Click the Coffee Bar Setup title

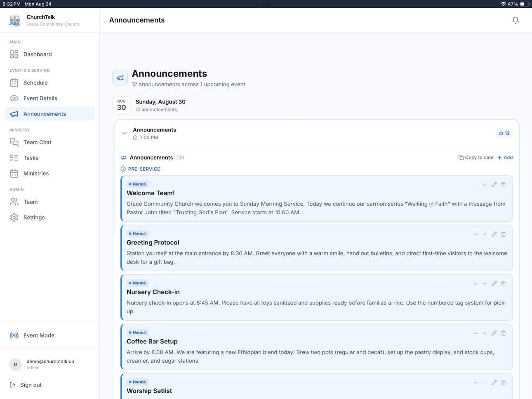[152, 342]
